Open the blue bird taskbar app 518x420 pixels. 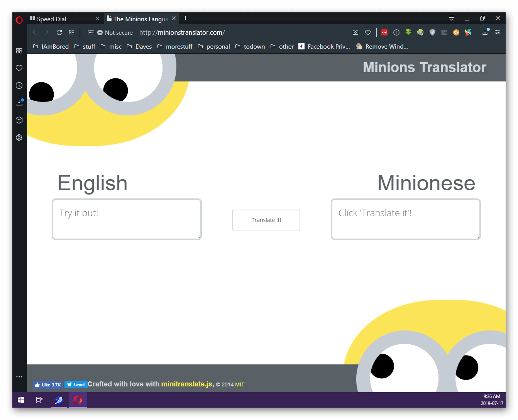coord(59,400)
